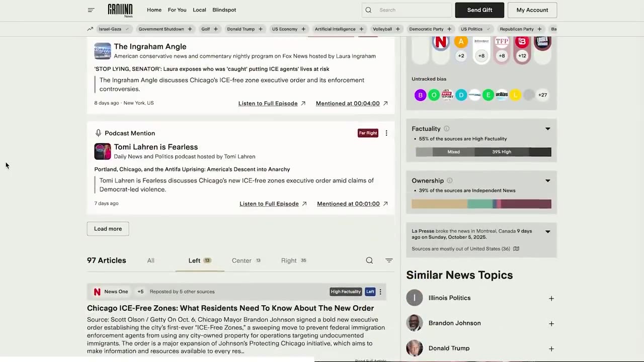Click the News One source logo
644x362 pixels.
[97, 292]
